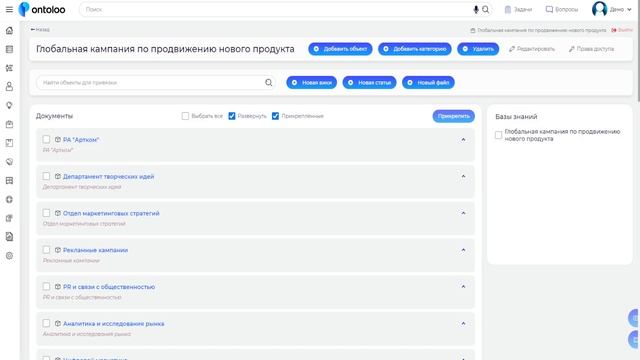Image resolution: width=640 pixels, height=360 pixels.
Task: Click the box icon beside РА "Артком"
Action: coord(58,140)
